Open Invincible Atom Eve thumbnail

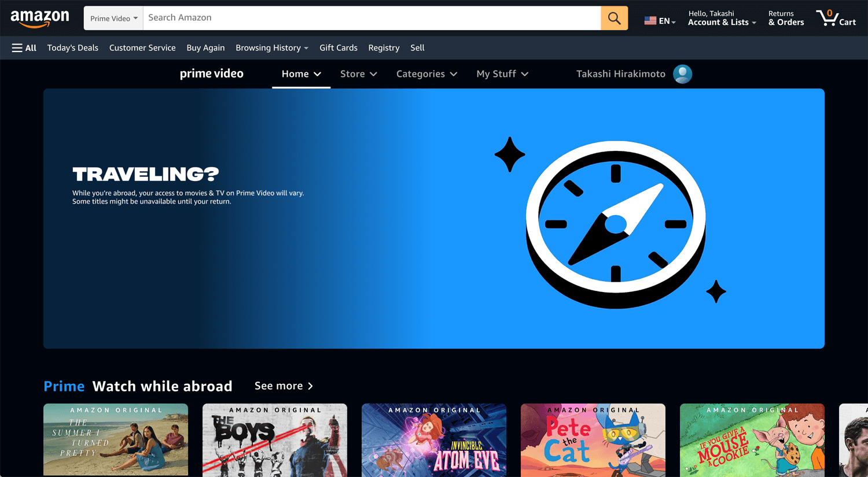pyautogui.click(x=434, y=439)
